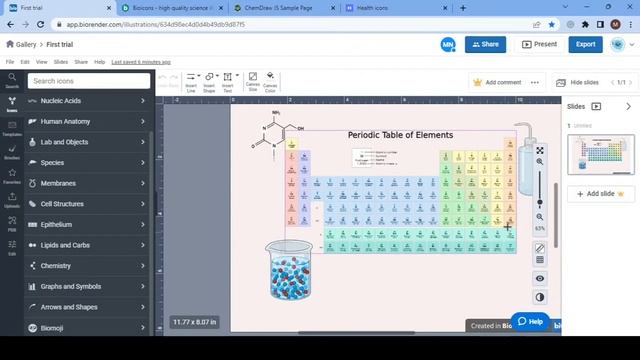Image resolution: width=640 pixels, height=360 pixels.
Task: Click the Undo arrow in toolbar
Action: click(162, 78)
